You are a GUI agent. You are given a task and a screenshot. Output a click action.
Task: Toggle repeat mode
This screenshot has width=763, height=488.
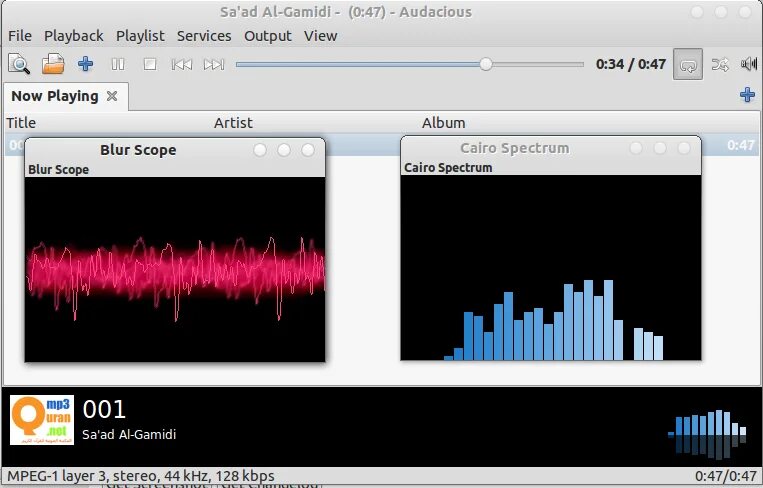[688, 64]
